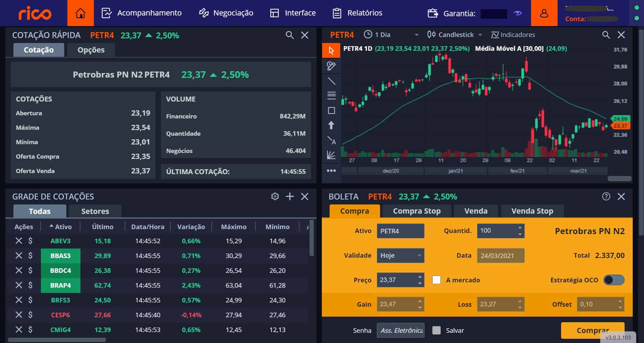Switch to the Opções tab

pos(91,50)
